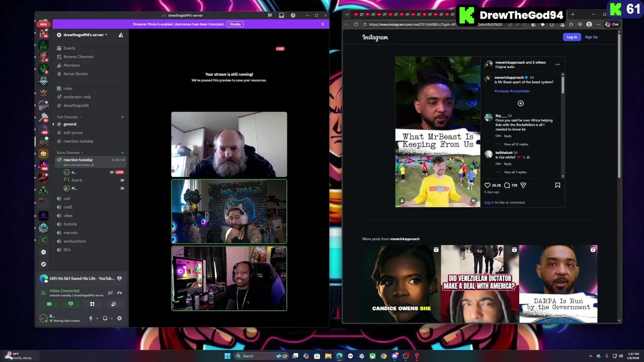Open the DARPA reel thumbnail
Image resolution: width=644 pixels, height=362 pixels.
coord(558,284)
